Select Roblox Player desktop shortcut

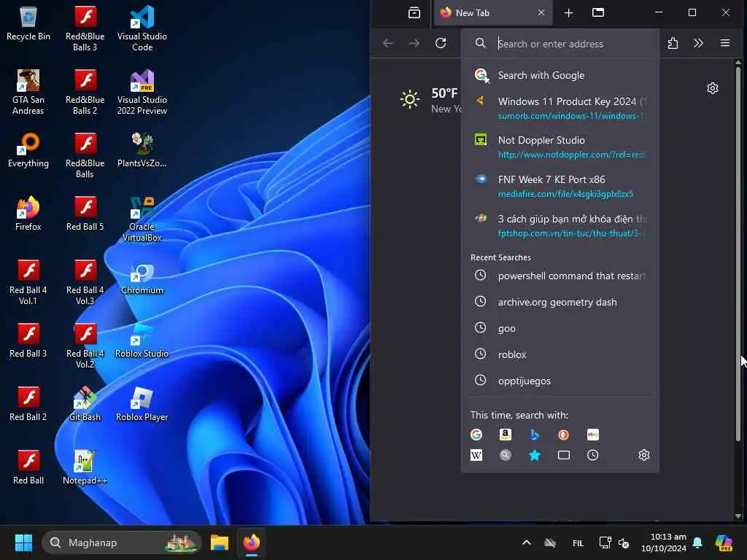coord(142,404)
